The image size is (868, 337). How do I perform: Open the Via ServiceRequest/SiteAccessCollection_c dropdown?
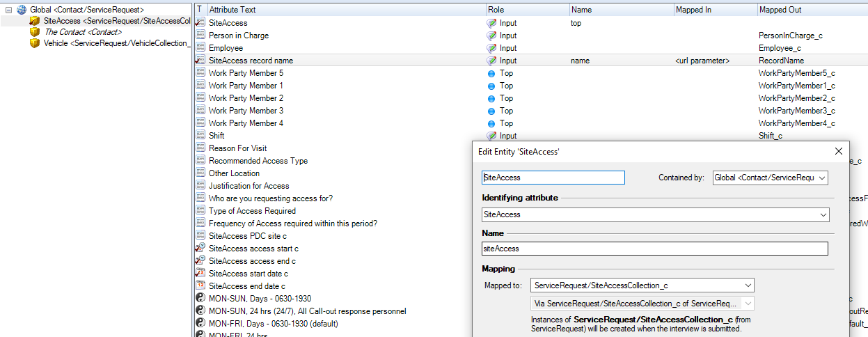click(748, 304)
